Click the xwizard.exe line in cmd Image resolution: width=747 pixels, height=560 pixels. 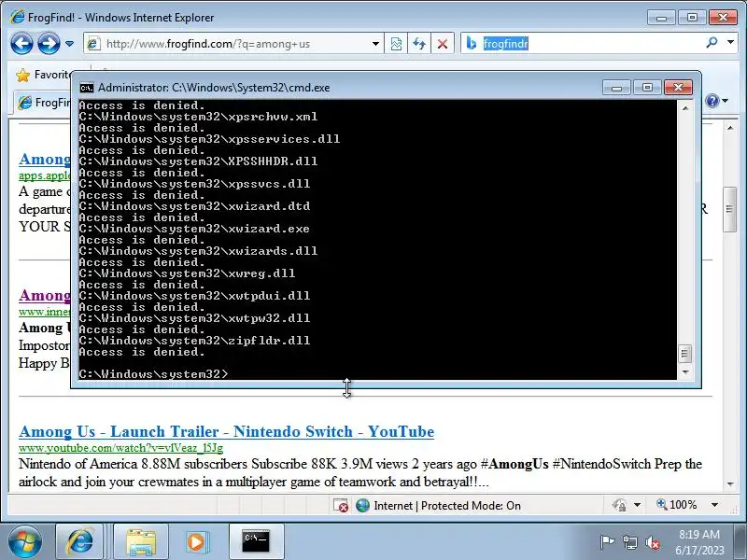click(194, 229)
